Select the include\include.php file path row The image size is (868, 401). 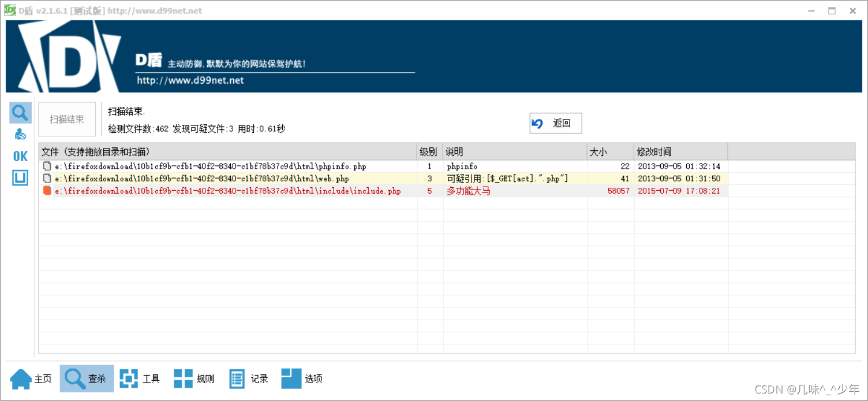tap(228, 191)
